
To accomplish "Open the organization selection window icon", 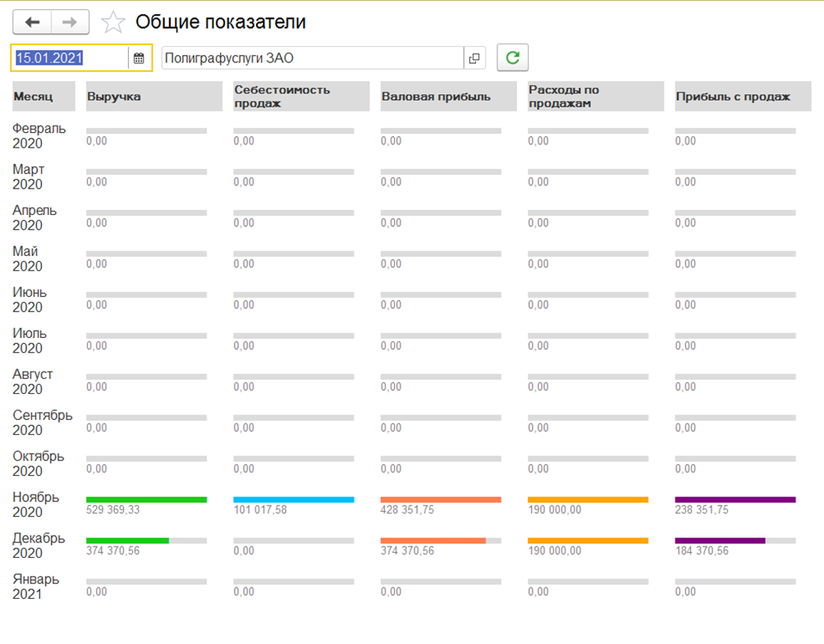I will (x=474, y=58).
